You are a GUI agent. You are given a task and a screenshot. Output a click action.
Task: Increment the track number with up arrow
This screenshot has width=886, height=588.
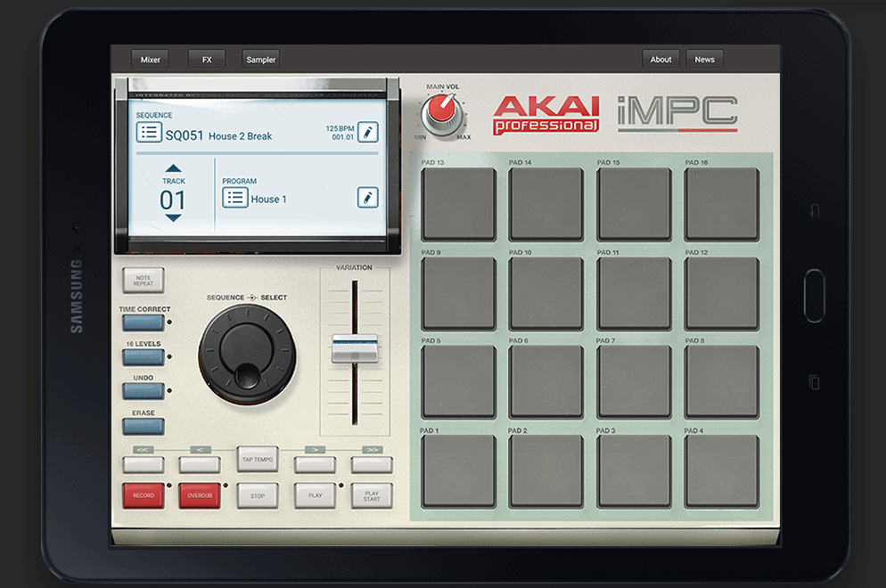click(x=173, y=167)
